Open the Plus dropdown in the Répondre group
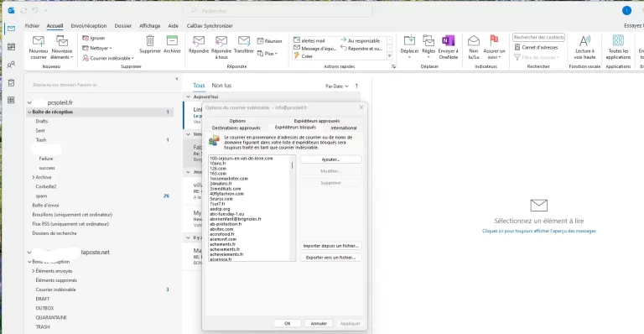 pyautogui.click(x=267, y=54)
